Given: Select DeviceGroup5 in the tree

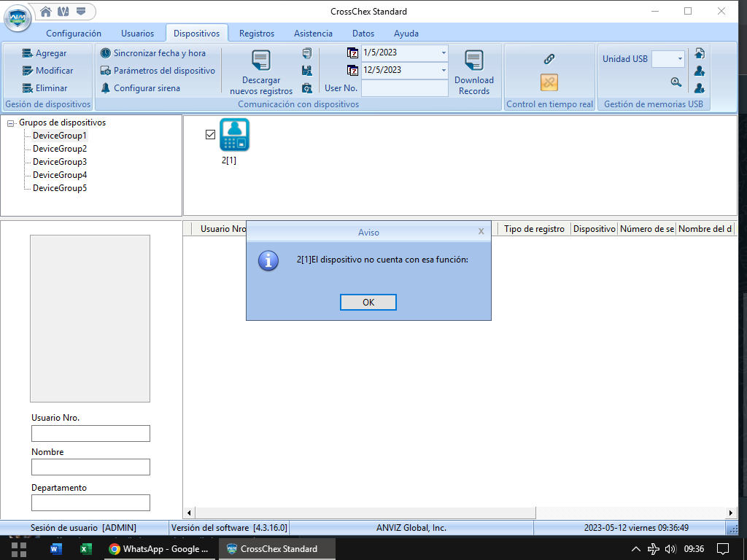Looking at the screenshot, I should click(60, 188).
